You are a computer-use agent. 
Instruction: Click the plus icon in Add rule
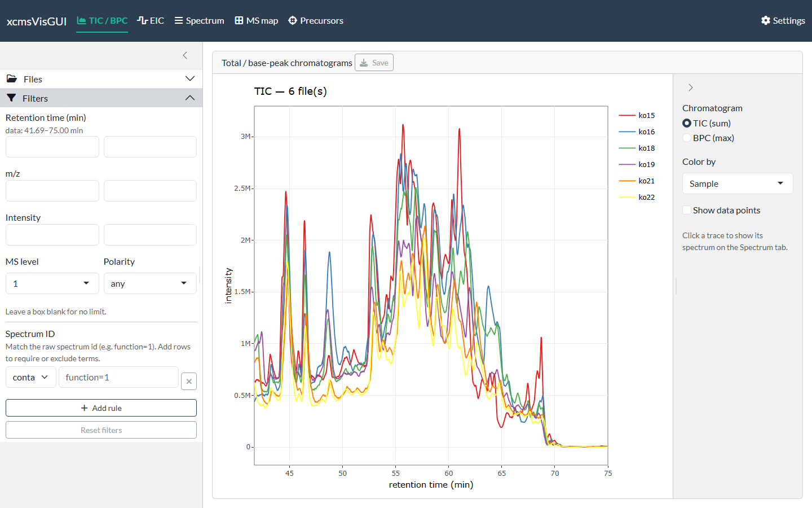(x=85, y=408)
